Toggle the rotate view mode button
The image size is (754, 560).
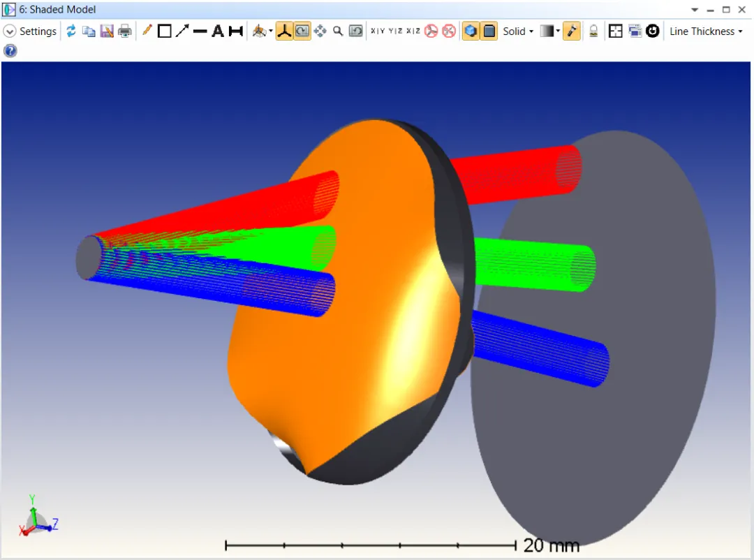pos(302,31)
